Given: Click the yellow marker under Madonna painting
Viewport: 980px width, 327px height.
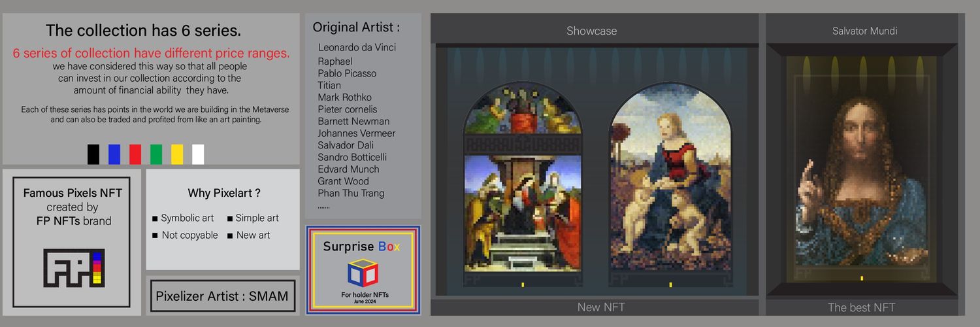Looking at the screenshot, I should (670, 284).
